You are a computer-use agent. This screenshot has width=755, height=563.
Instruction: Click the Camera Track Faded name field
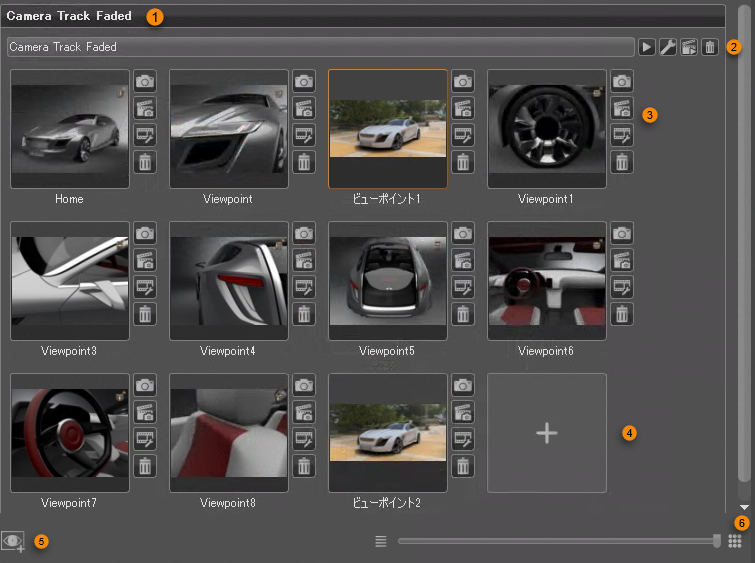point(320,47)
